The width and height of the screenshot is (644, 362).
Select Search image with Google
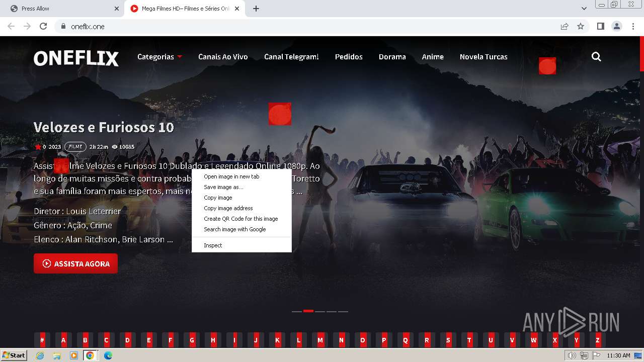[x=242, y=229]
